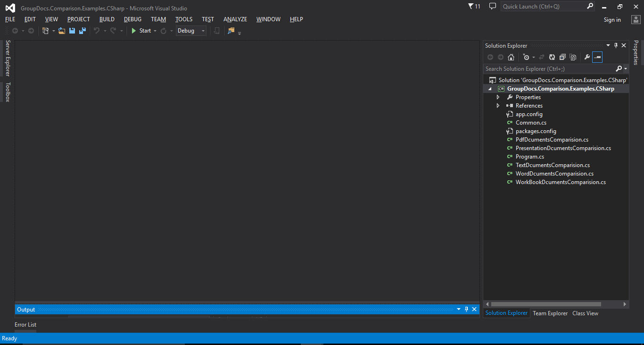Open the Properties side tab on the right edge
The image size is (644, 345).
[x=636, y=52]
